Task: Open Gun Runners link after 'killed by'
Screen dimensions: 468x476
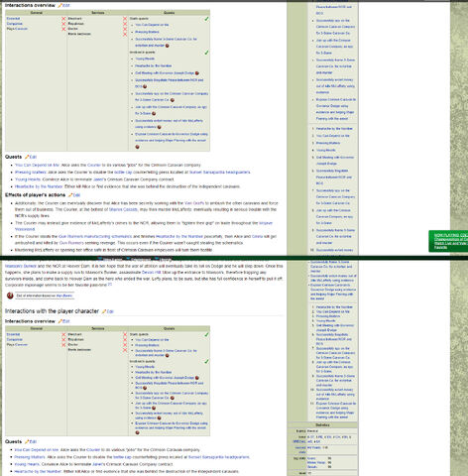Action: 71,243
